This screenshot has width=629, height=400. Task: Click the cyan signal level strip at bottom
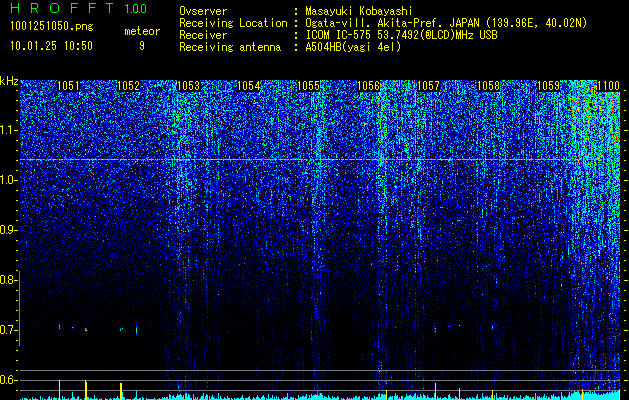[x=320, y=396]
